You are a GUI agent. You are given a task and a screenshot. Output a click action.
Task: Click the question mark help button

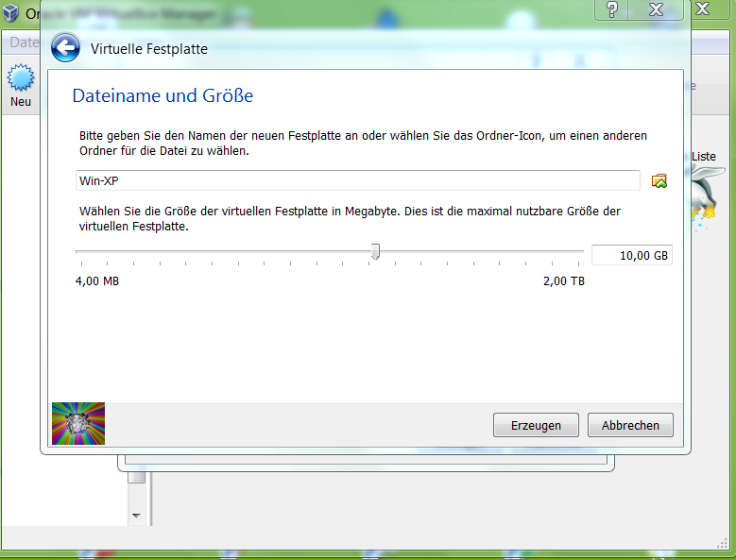point(611,8)
